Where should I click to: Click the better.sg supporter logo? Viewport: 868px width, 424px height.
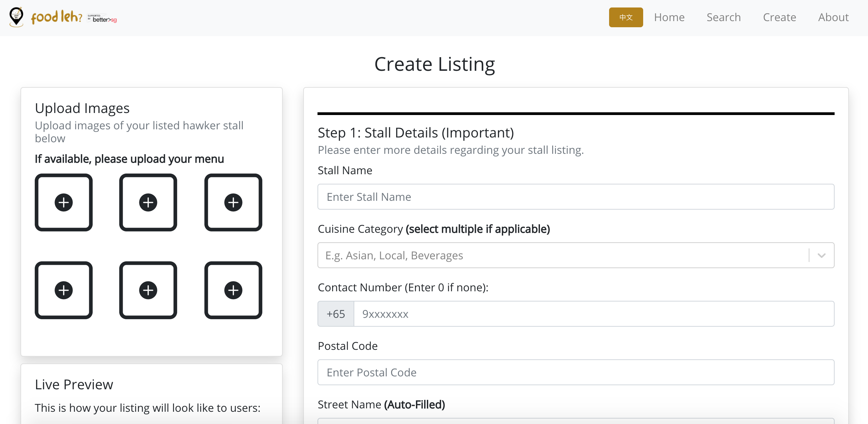tap(102, 19)
